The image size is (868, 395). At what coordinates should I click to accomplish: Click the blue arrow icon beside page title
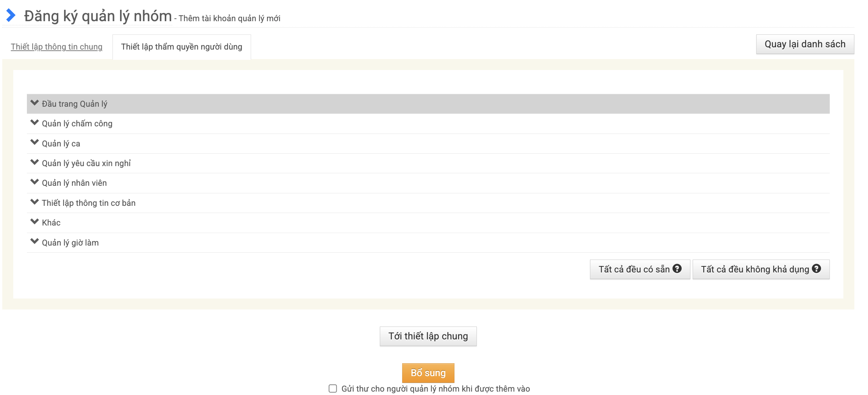(x=11, y=16)
